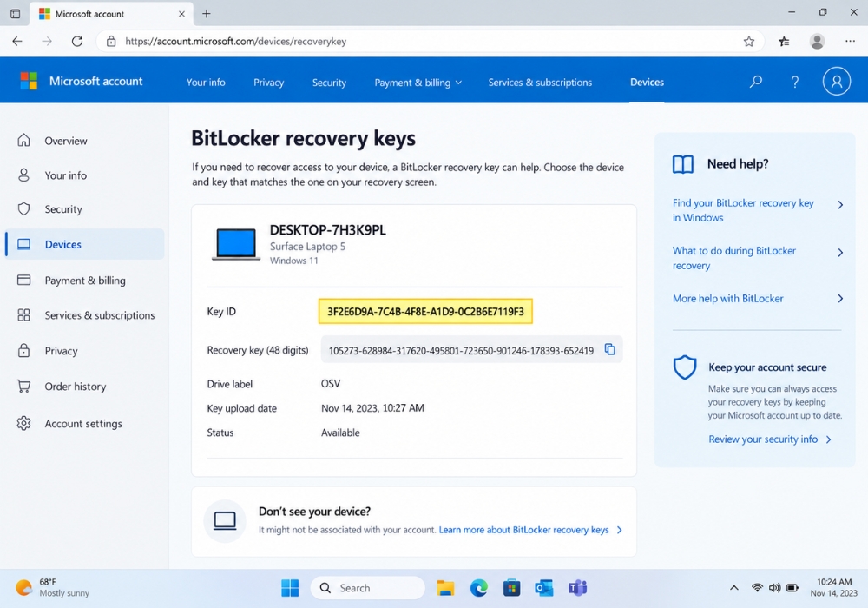868x608 pixels.
Task: Click the Microsoft account header title
Action: pos(95,81)
